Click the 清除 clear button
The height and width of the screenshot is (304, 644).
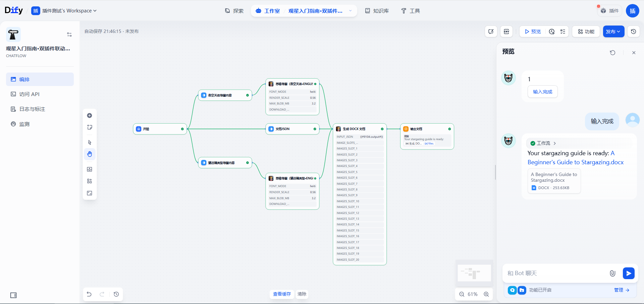click(302, 294)
